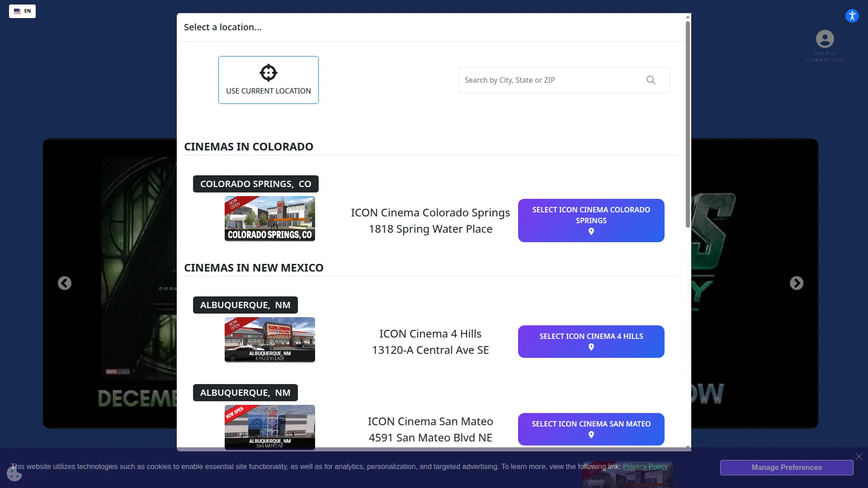Image resolution: width=868 pixels, height=488 pixels.
Task: Click the Cinemas in New Mexico heading
Action: (x=254, y=268)
